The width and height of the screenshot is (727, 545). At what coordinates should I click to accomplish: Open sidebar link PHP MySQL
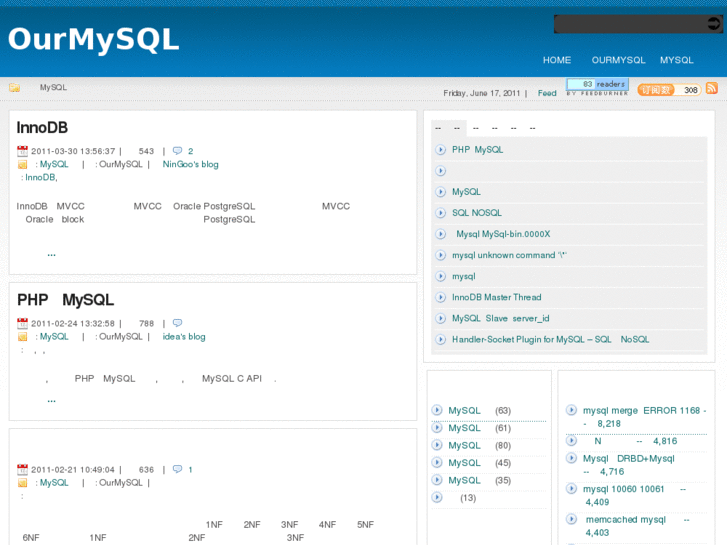[x=478, y=150]
